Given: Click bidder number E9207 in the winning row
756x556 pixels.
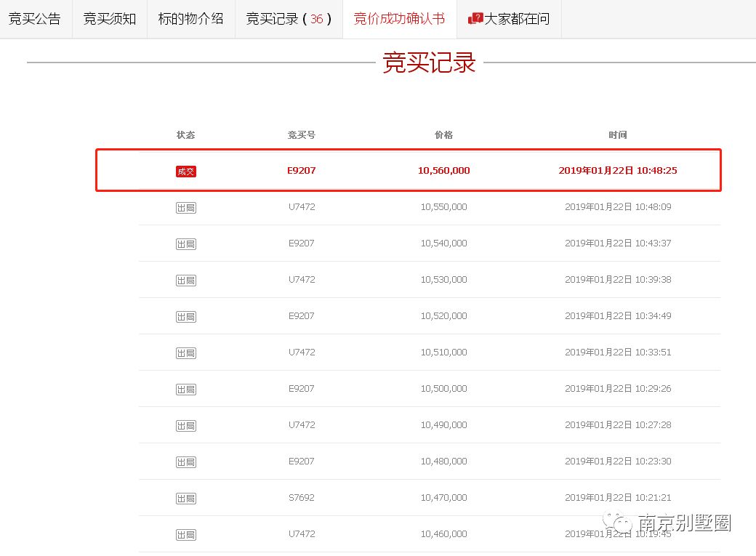Looking at the screenshot, I should [x=301, y=171].
